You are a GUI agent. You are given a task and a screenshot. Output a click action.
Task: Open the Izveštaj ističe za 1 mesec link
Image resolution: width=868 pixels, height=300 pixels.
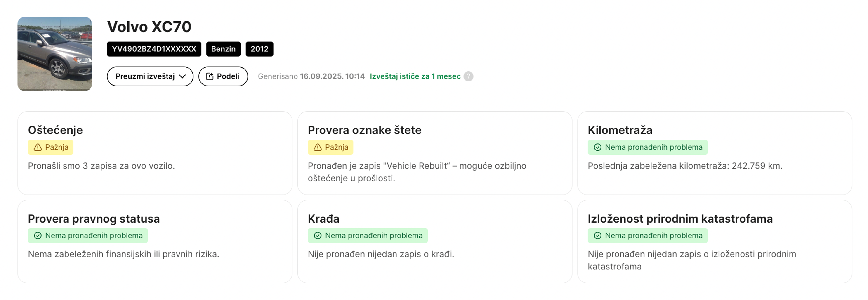[415, 76]
